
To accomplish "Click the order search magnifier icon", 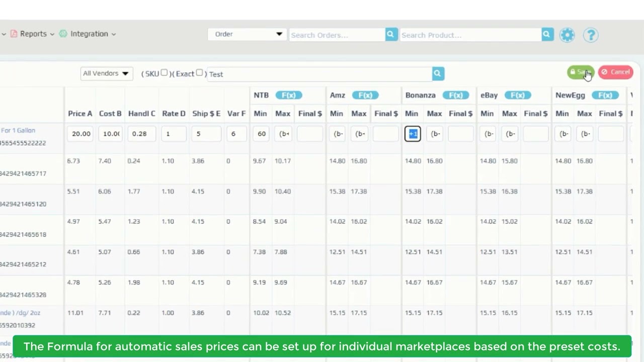I will coord(390,34).
